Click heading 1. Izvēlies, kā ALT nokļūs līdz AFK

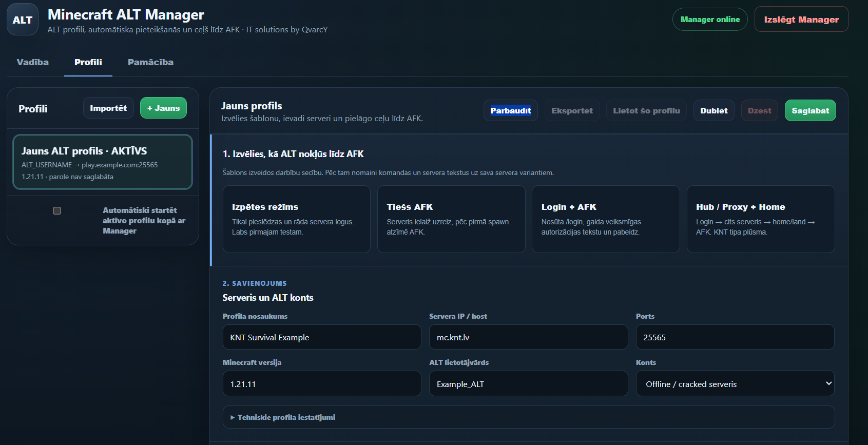click(x=293, y=154)
